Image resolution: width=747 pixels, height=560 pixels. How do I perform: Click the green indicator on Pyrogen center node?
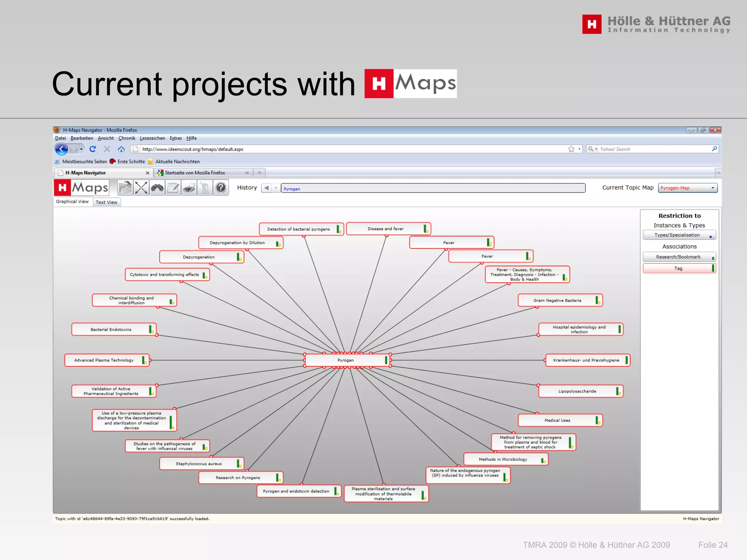click(x=386, y=360)
